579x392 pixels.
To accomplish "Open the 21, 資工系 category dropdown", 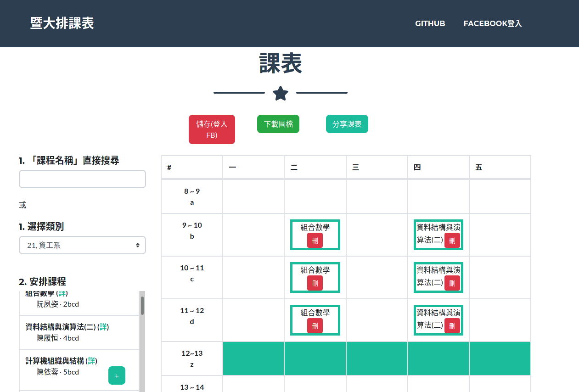I will click(x=82, y=245).
